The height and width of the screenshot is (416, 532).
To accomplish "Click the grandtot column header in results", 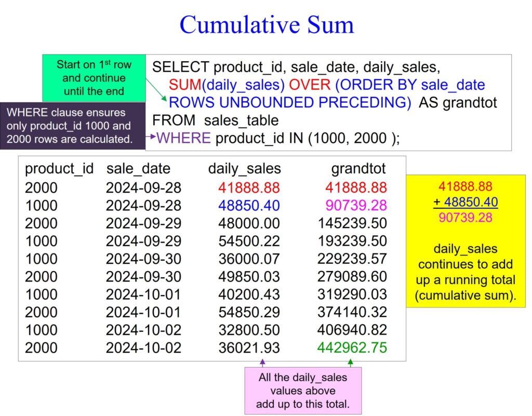I will click(358, 168).
